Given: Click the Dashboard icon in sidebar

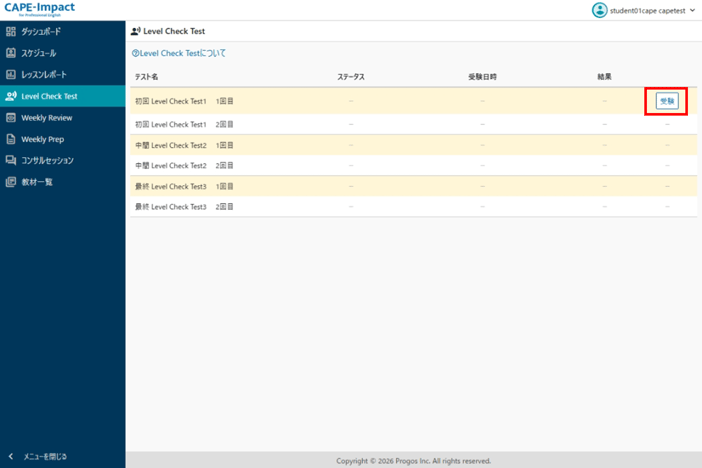Looking at the screenshot, I should [11, 32].
